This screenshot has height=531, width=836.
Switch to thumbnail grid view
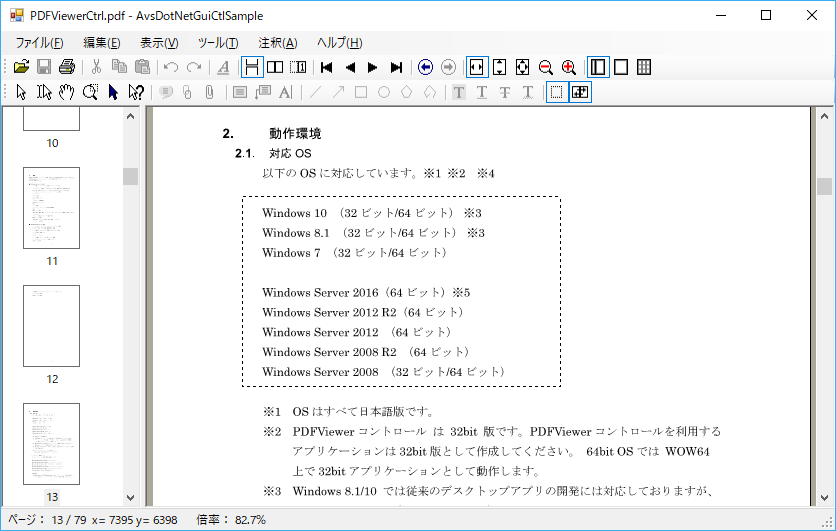[644, 67]
